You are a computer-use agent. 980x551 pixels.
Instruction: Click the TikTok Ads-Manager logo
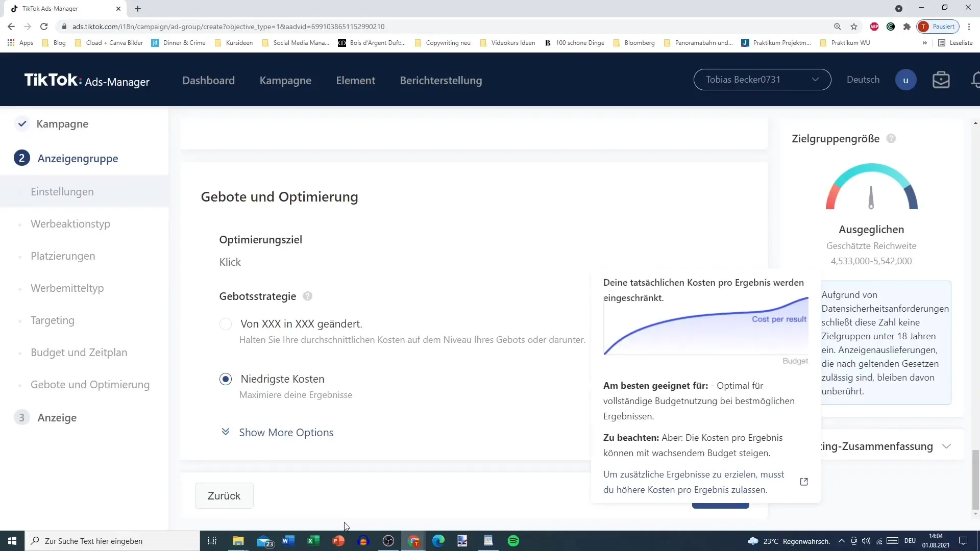87,80
